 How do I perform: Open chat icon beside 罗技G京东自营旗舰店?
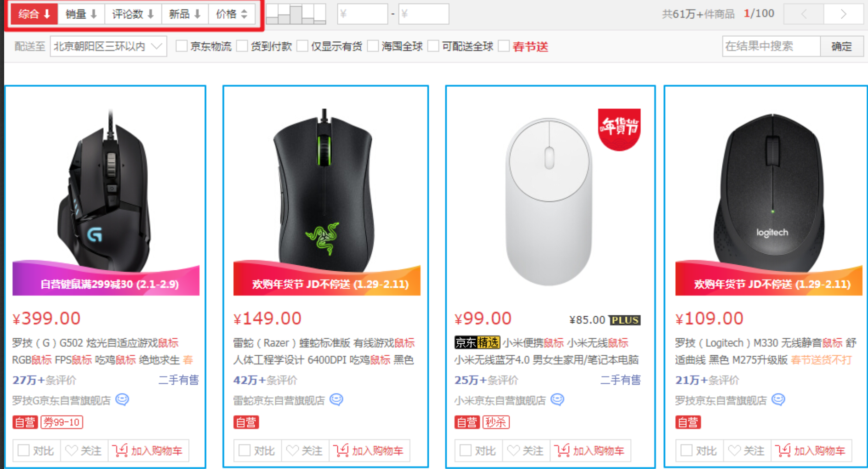[x=122, y=400]
